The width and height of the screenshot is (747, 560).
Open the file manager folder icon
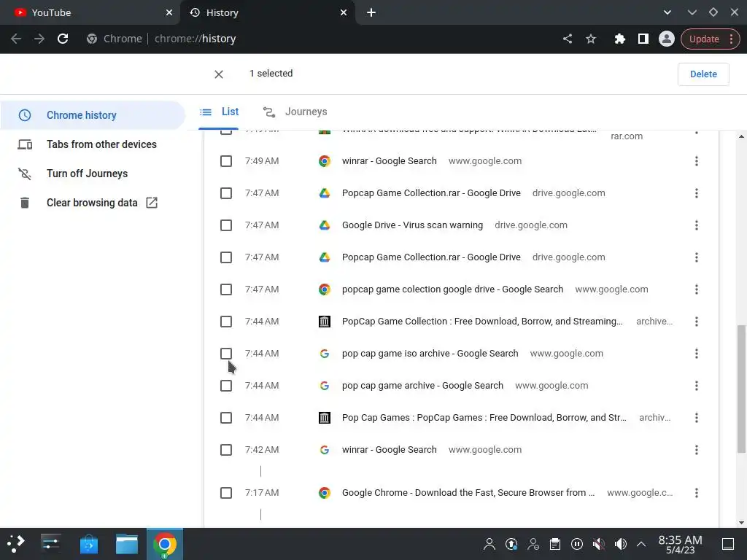pyautogui.click(x=127, y=544)
